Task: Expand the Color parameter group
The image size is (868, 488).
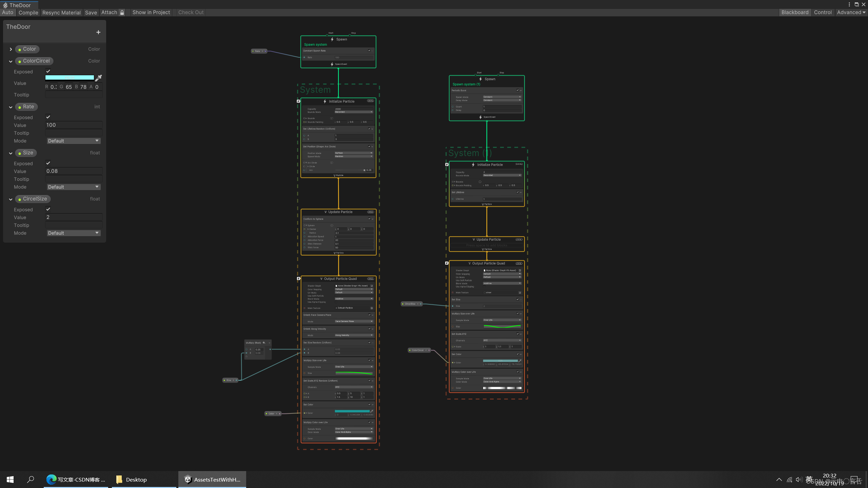Action: tap(10, 49)
